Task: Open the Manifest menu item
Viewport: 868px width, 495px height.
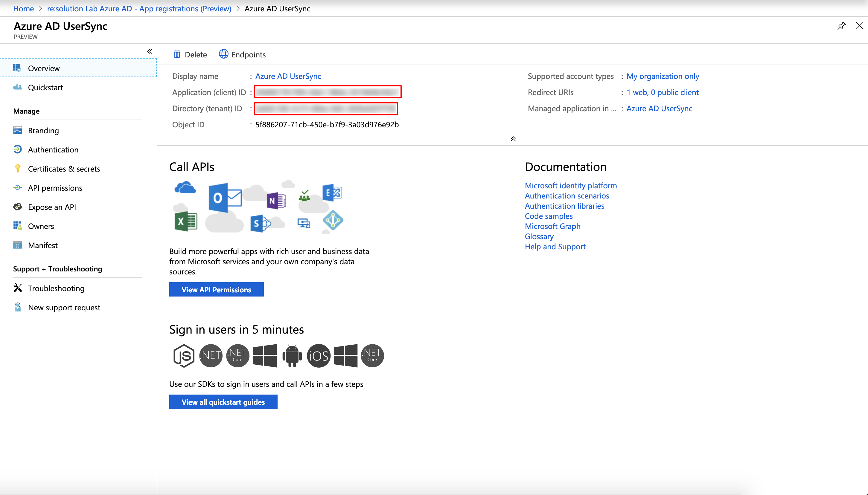Action: (x=43, y=245)
